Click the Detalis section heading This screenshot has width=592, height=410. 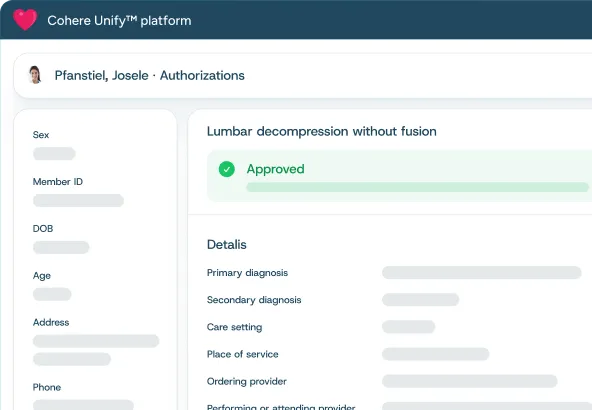[x=227, y=245]
